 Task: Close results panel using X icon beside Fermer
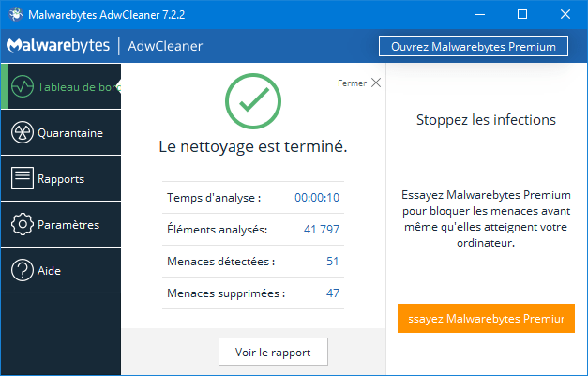point(376,83)
